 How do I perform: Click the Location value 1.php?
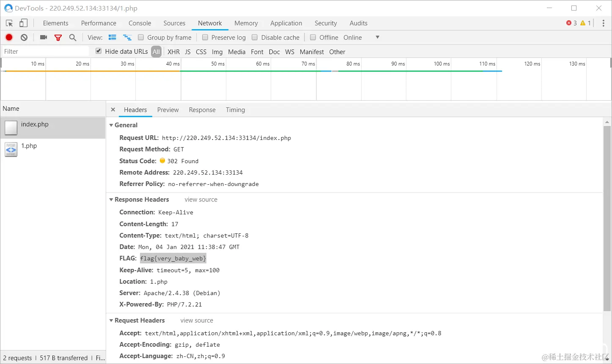point(159,282)
